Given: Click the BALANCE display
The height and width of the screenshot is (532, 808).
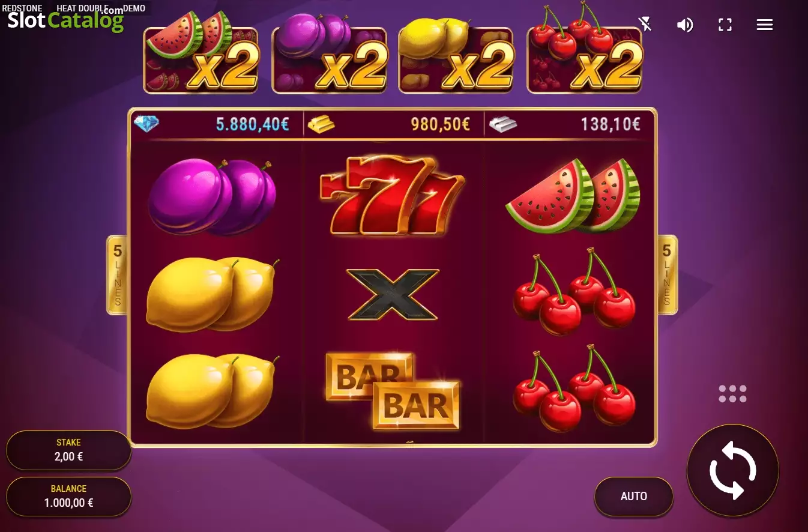Looking at the screenshot, I should (x=68, y=497).
